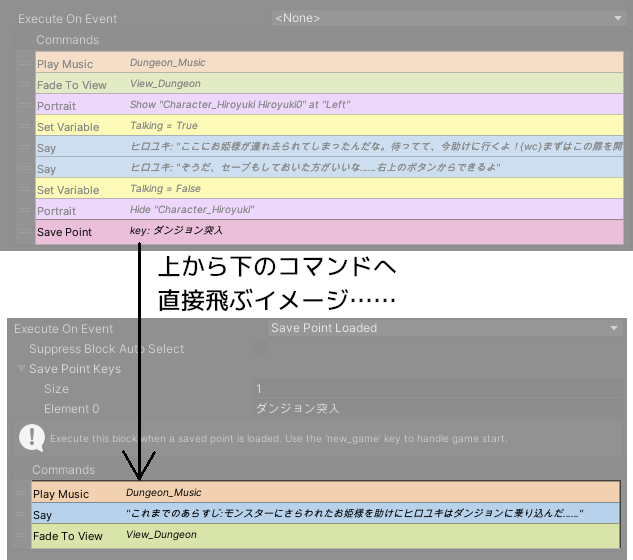Click the Size label under Save Point Keys
The image size is (633, 560).
[x=56, y=388]
